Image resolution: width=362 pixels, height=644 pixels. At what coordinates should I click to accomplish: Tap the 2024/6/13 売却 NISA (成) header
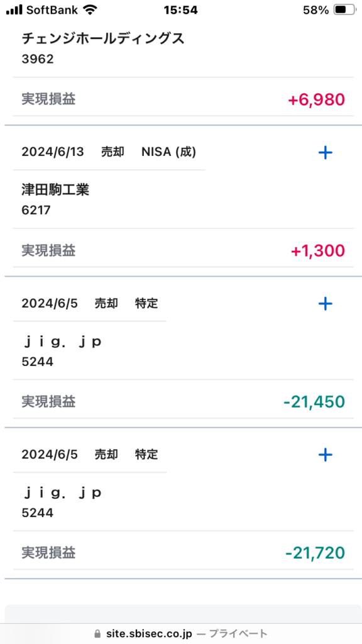click(109, 152)
